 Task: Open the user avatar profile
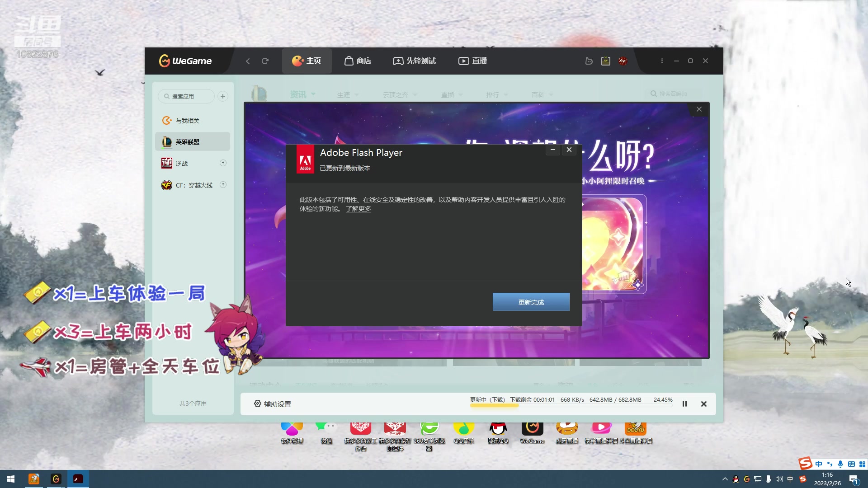click(x=623, y=61)
